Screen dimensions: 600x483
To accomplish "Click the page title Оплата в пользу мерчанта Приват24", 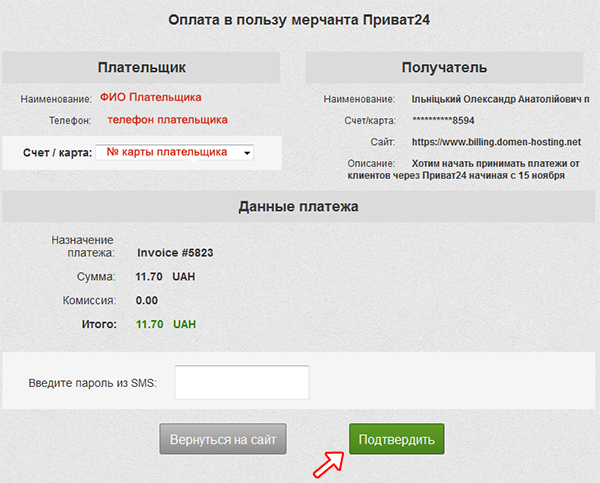I will click(299, 20).
